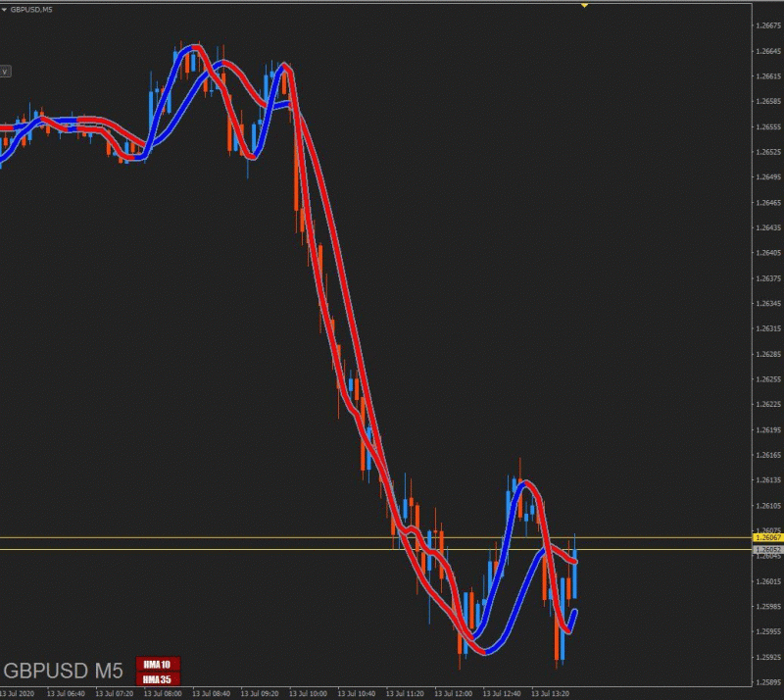784x700 pixels.
Task: Click the 1.25925 price axis label
Action: click(768, 657)
